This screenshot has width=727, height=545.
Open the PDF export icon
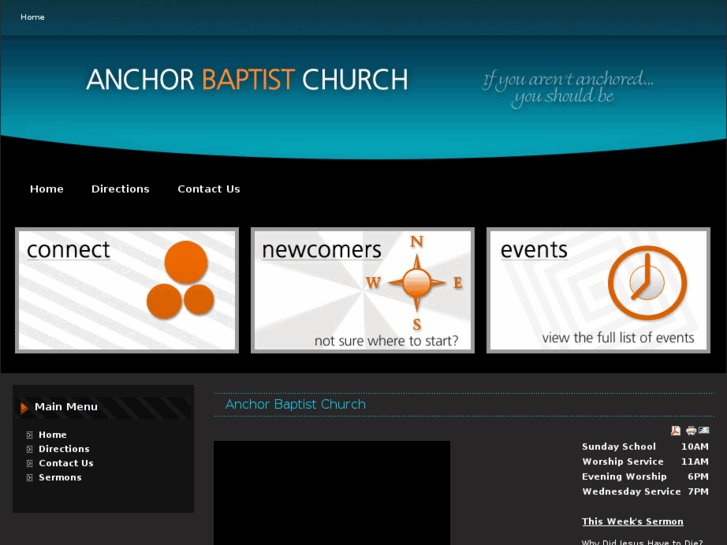coord(676,431)
